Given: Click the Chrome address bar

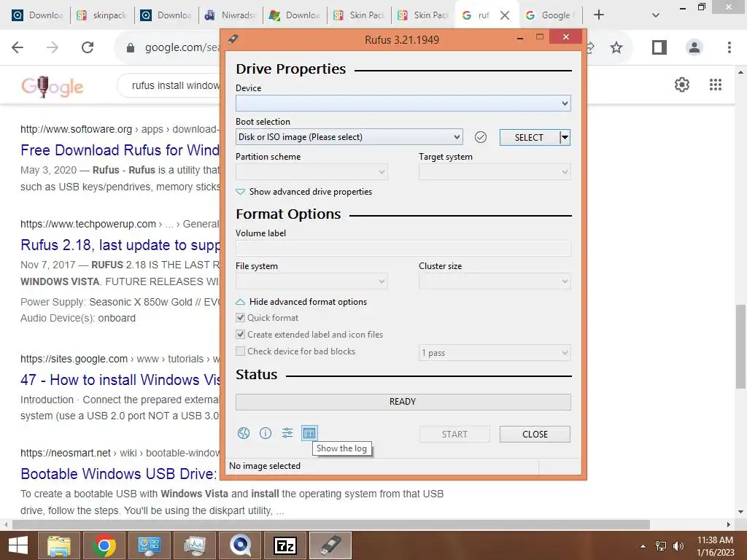Looking at the screenshot, I should tap(182, 47).
